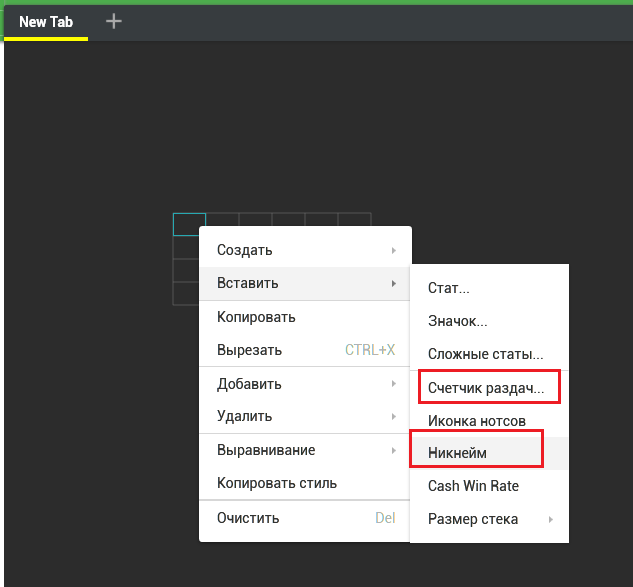
Task: Select Очистить from the menu
Action: point(305,518)
